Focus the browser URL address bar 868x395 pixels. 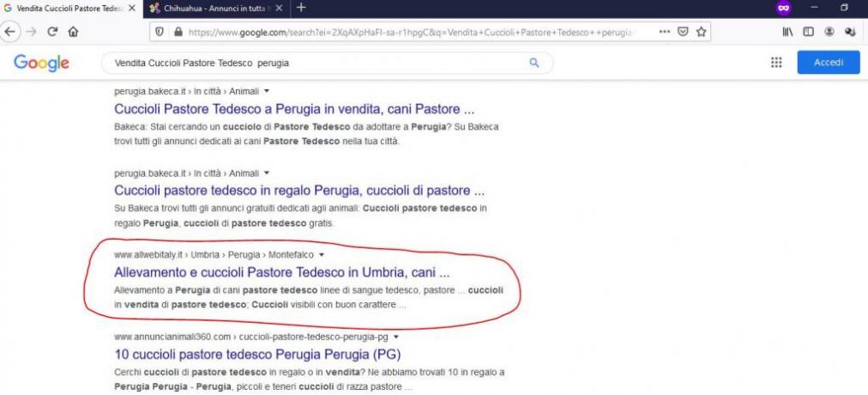(x=410, y=32)
